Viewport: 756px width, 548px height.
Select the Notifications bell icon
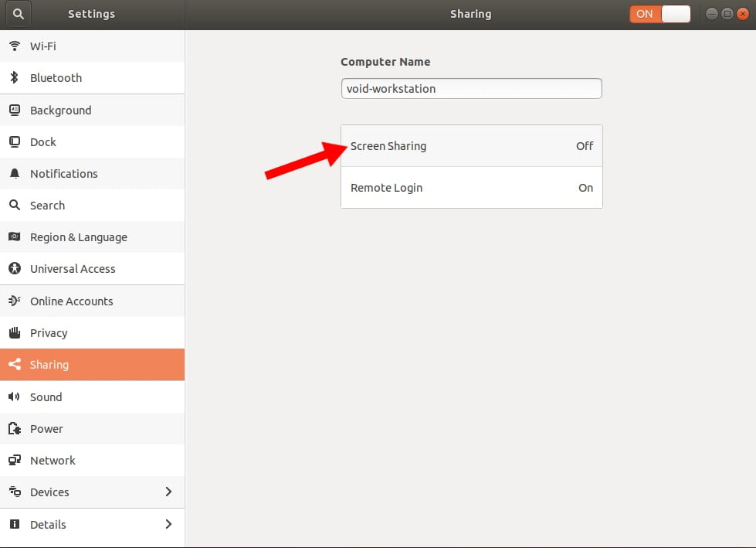(x=15, y=173)
